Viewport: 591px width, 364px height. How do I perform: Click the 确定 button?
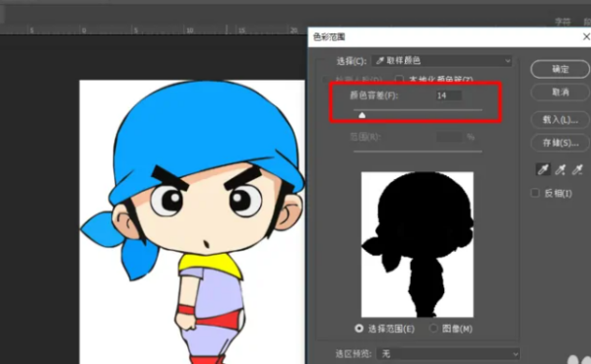click(x=560, y=69)
